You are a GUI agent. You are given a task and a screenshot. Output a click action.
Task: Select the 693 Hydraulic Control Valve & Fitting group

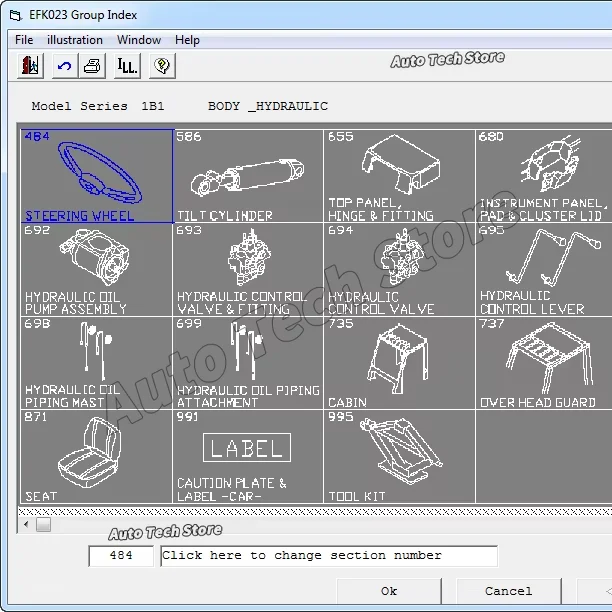tap(248, 270)
